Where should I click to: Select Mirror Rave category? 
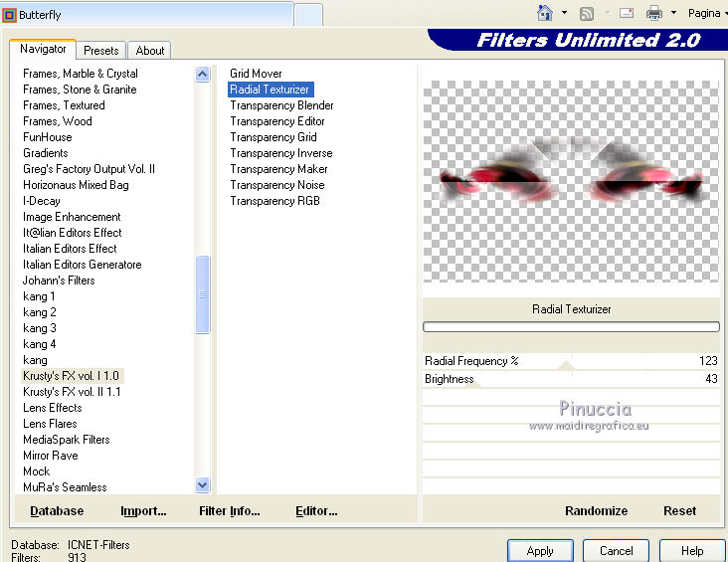pos(51,456)
